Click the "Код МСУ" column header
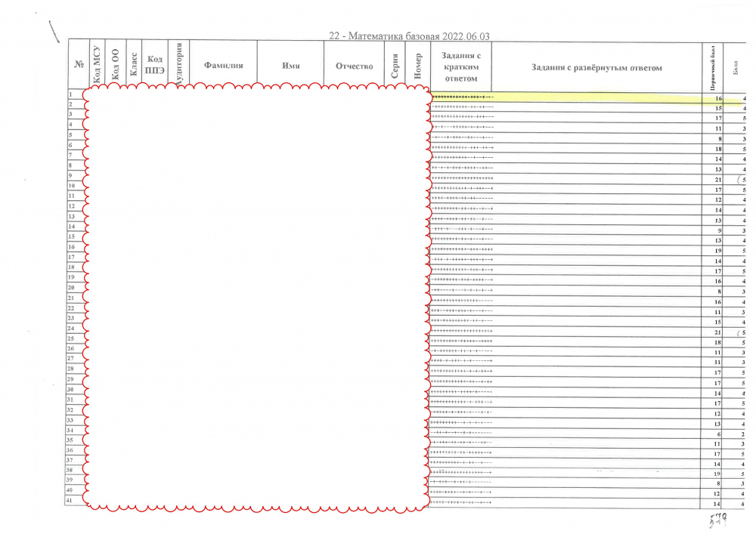 (x=97, y=64)
